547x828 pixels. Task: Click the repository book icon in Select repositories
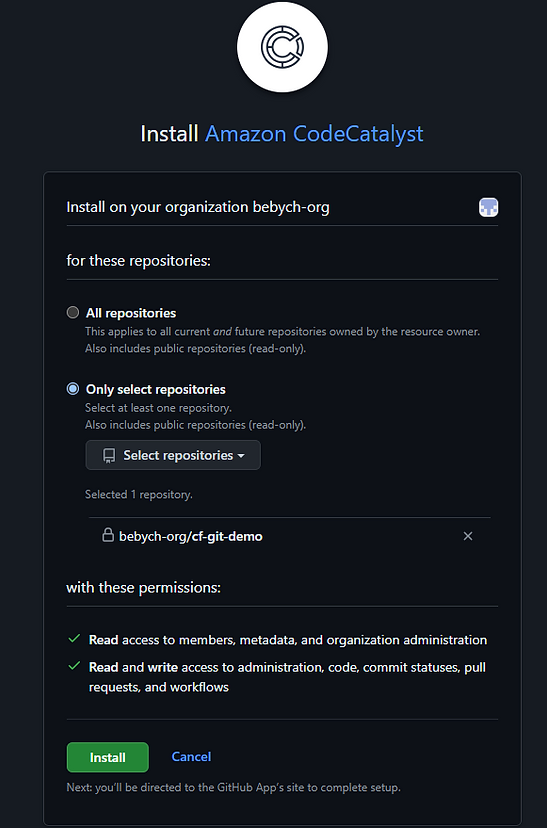click(x=109, y=455)
